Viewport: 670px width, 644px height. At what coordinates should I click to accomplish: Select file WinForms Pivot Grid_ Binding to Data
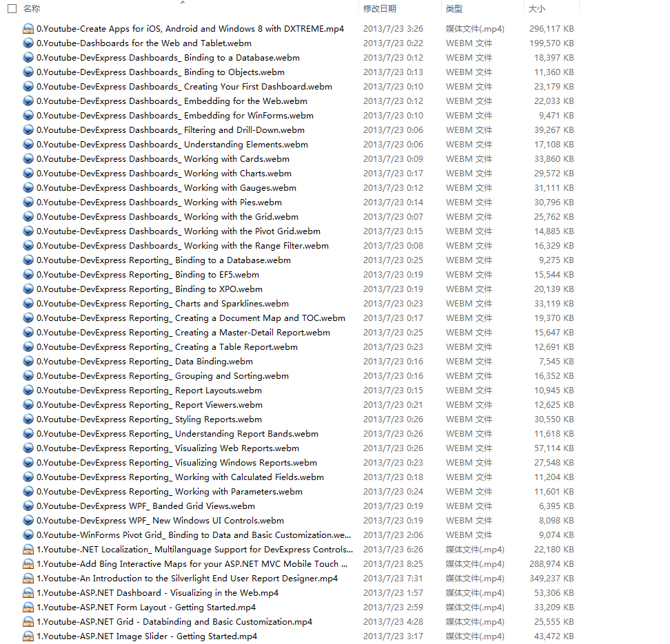pos(194,535)
